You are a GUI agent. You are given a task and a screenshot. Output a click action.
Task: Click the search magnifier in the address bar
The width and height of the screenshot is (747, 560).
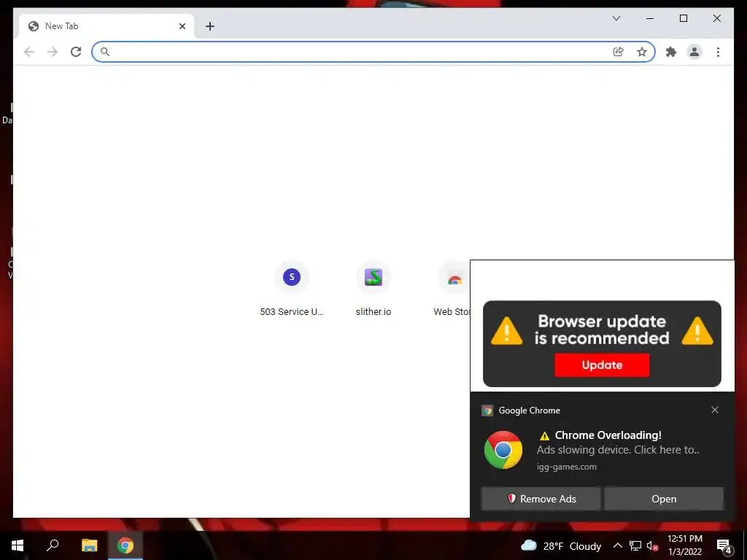pyautogui.click(x=105, y=52)
